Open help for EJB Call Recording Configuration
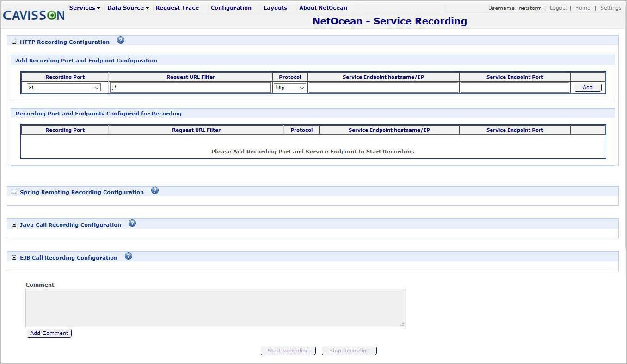This screenshot has height=364, width=627. click(129, 256)
